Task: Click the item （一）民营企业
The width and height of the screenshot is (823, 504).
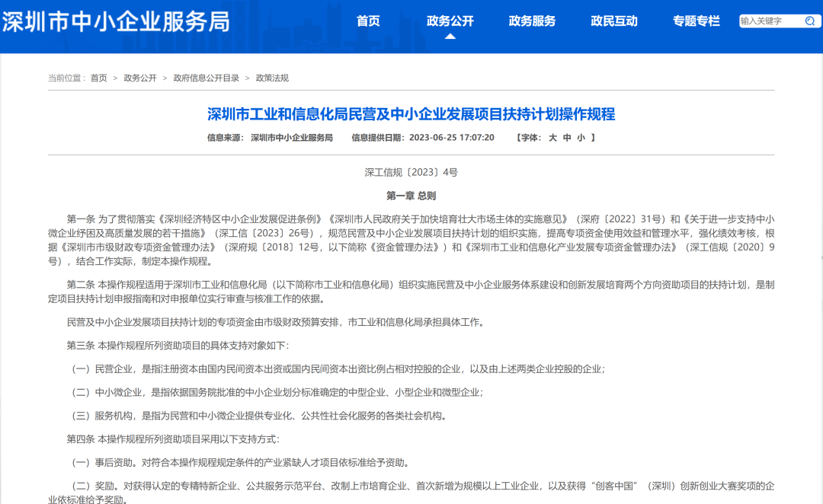Action: tap(338, 369)
